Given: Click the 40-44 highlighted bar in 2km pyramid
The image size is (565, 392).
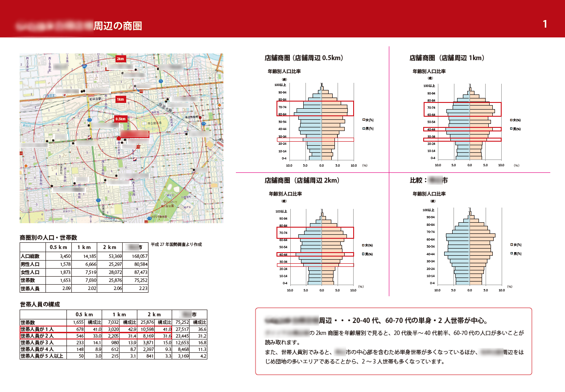Looking at the screenshot, I should (315, 254).
